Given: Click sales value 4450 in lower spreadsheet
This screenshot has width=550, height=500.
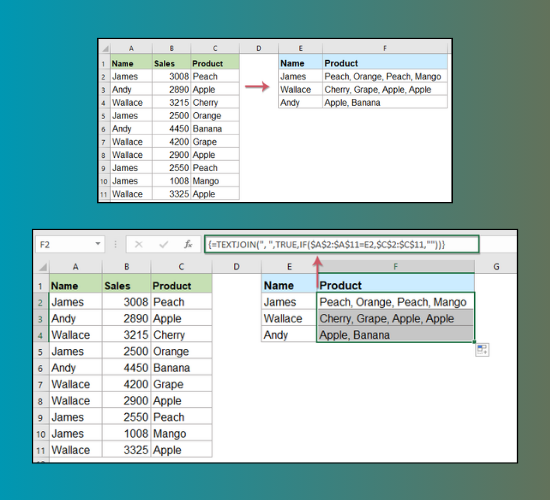Looking at the screenshot, I should tap(127, 368).
